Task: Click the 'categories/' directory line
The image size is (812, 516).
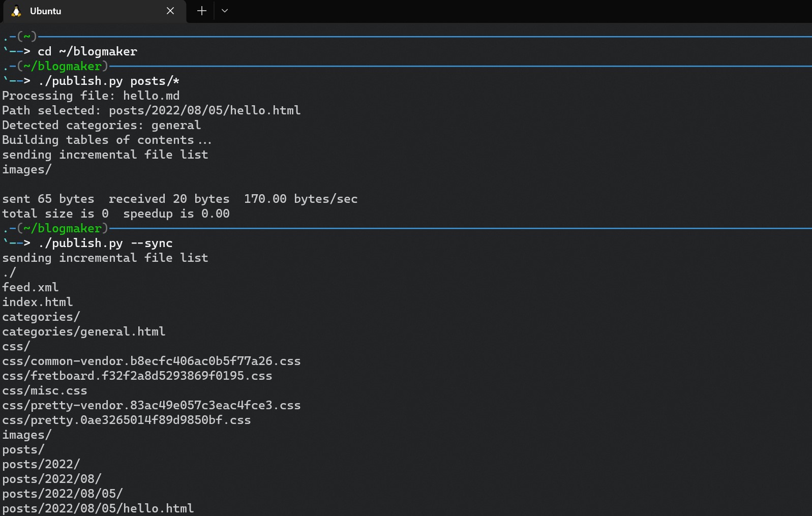Action: [x=41, y=317]
